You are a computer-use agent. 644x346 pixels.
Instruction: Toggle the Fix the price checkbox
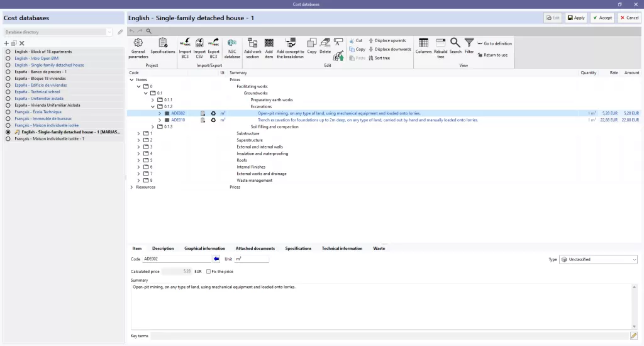coord(208,272)
